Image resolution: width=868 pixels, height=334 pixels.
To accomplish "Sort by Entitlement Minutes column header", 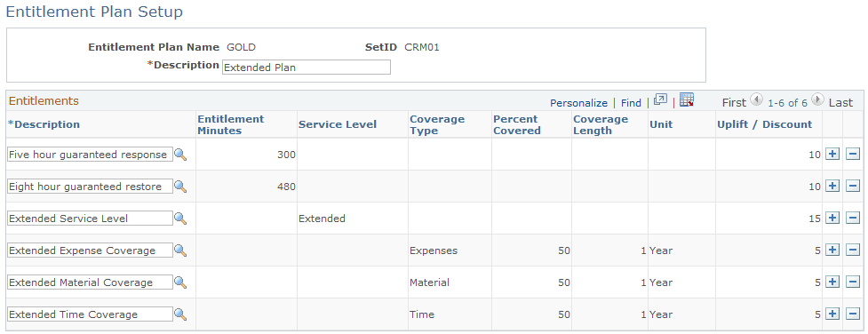I will [x=231, y=124].
